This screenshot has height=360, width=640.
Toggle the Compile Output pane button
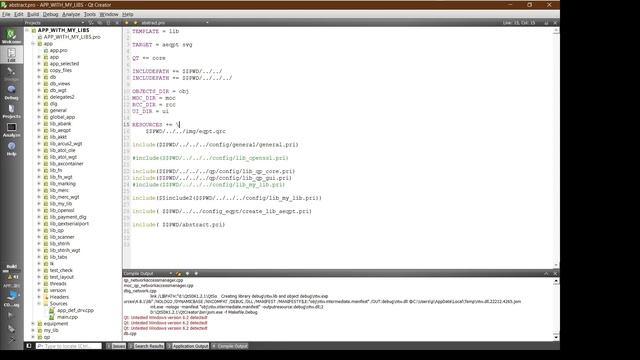pyautogui.click(x=229, y=346)
